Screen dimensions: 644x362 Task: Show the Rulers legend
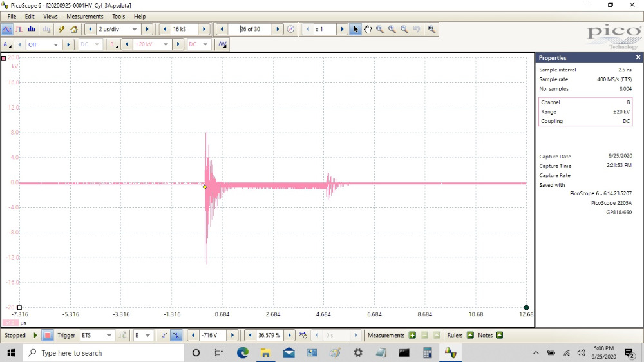pos(470,335)
